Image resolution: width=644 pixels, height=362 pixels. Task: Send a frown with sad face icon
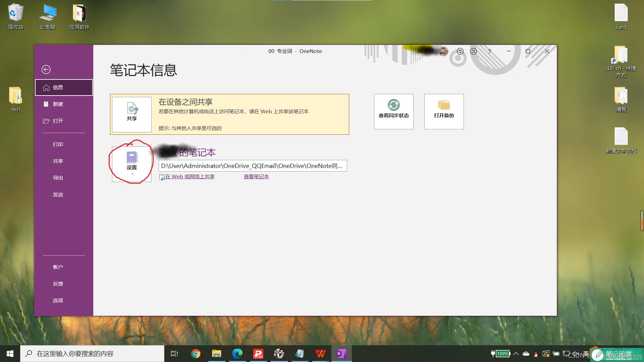click(x=474, y=51)
